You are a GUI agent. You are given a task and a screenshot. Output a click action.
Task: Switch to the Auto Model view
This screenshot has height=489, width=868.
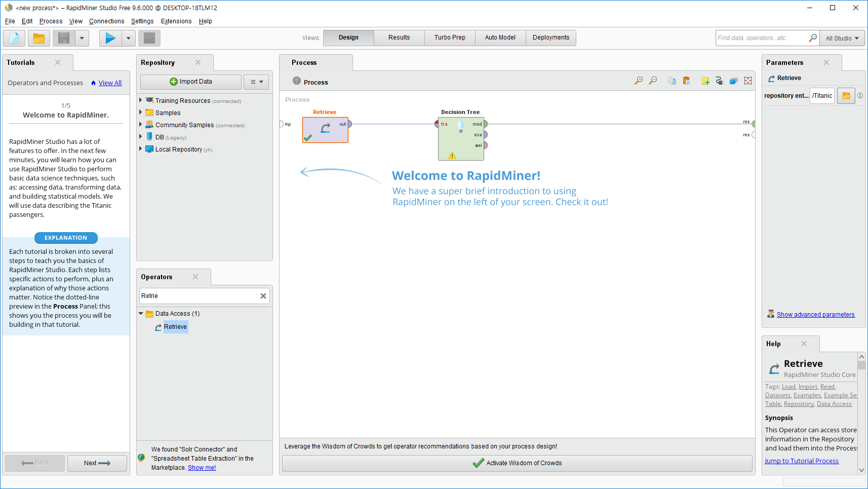point(500,37)
